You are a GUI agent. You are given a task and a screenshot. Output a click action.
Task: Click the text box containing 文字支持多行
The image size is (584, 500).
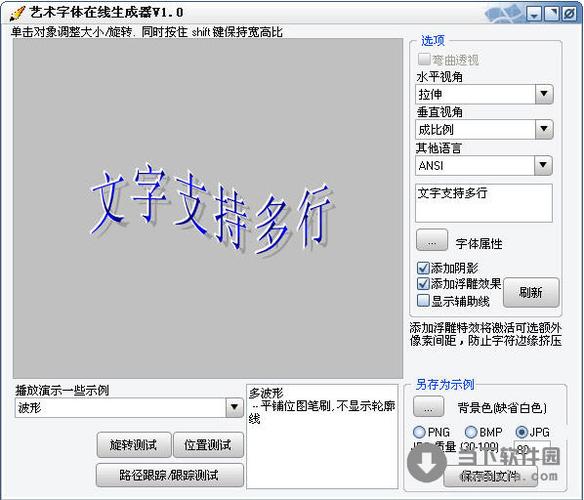(x=484, y=203)
